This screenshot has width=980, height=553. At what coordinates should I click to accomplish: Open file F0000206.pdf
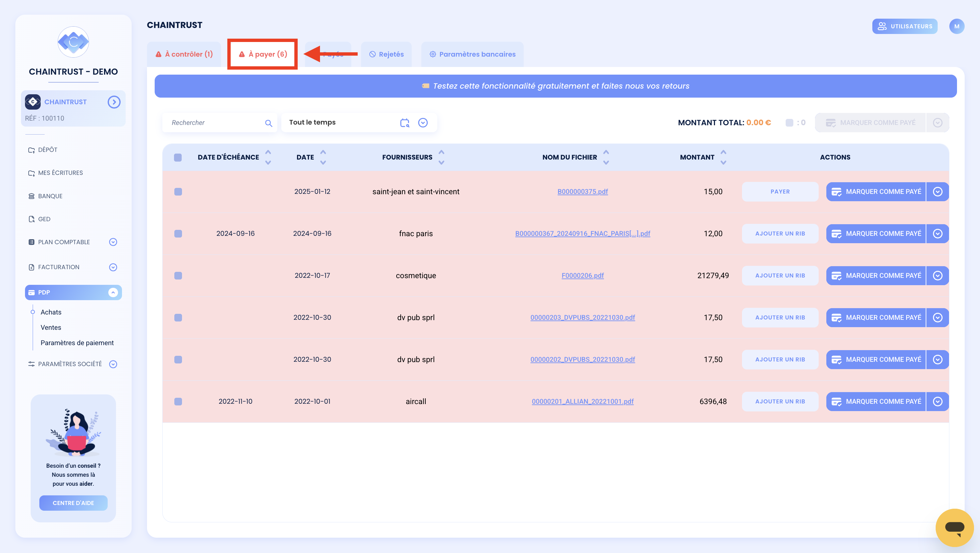click(x=582, y=276)
